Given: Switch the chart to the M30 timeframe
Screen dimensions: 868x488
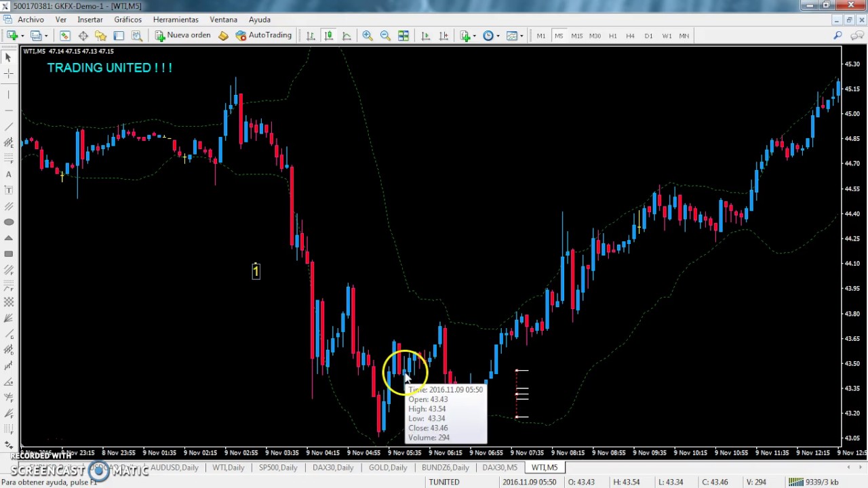Looking at the screenshot, I should (x=595, y=36).
